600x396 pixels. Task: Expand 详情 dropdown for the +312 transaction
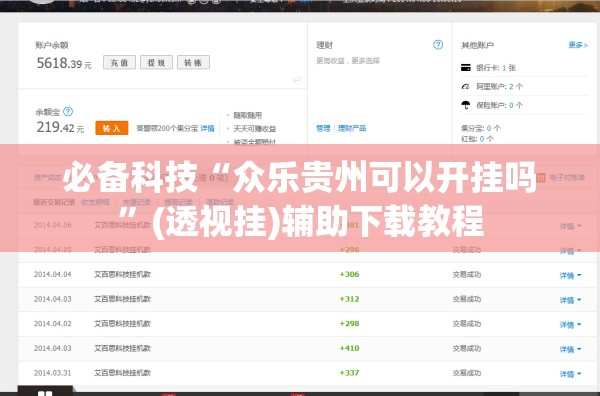570,300
